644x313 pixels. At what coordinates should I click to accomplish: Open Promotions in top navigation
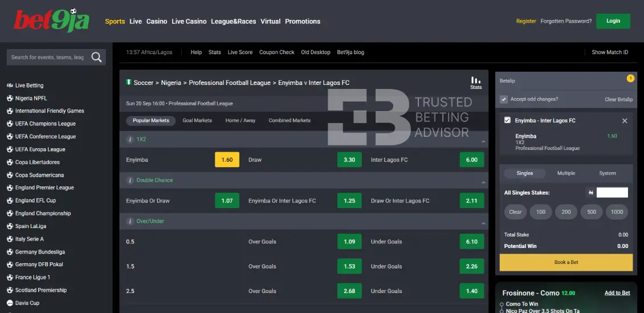(303, 21)
